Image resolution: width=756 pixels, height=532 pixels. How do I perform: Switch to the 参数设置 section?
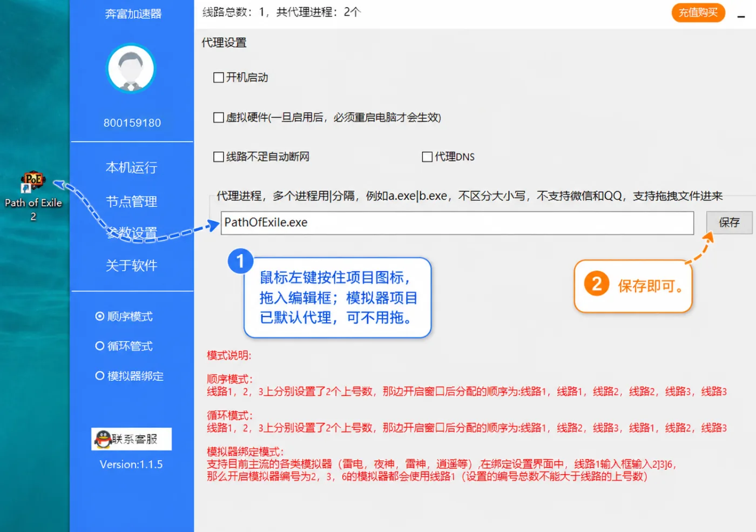tap(131, 233)
